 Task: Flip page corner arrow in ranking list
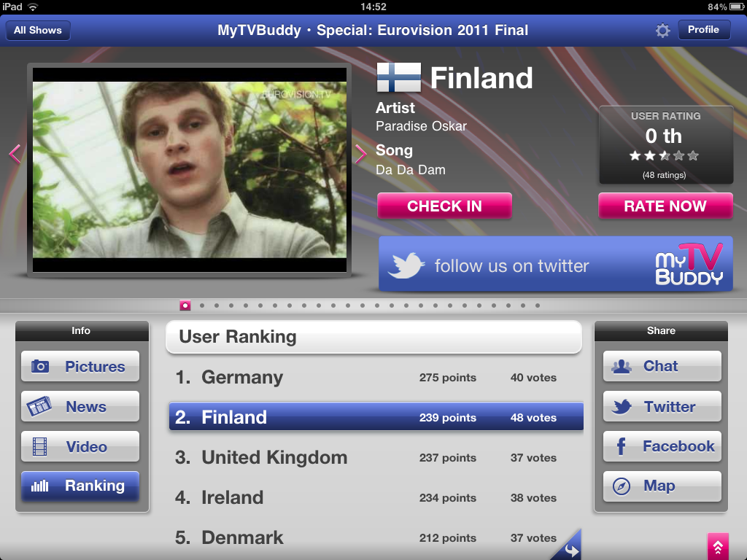567,545
